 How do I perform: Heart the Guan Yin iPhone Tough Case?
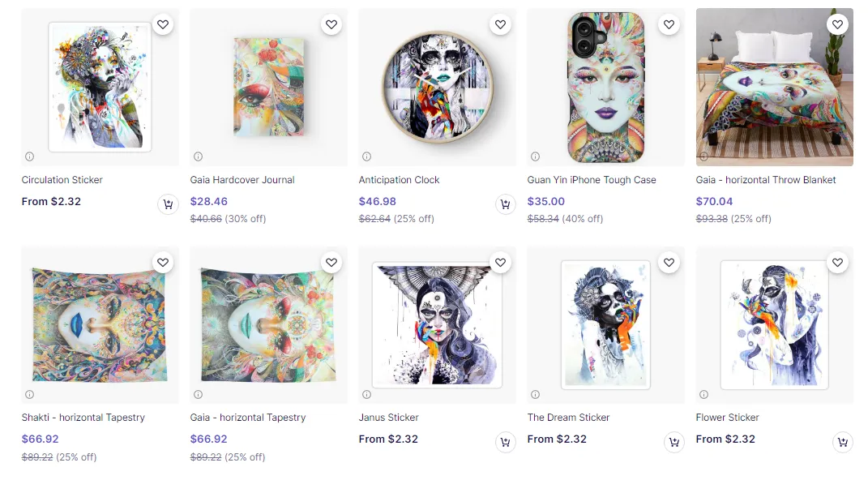pyautogui.click(x=669, y=25)
